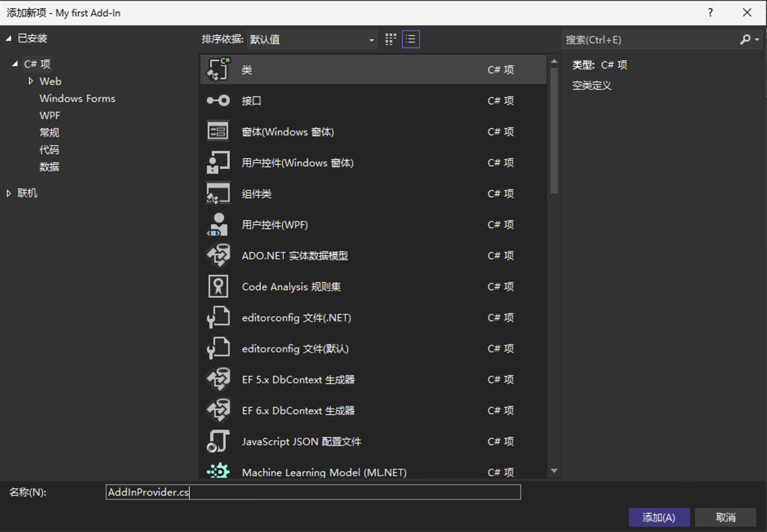Collapse the C# 项 tree node
This screenshot has height=532, width=767.
(x=15, y=63)
